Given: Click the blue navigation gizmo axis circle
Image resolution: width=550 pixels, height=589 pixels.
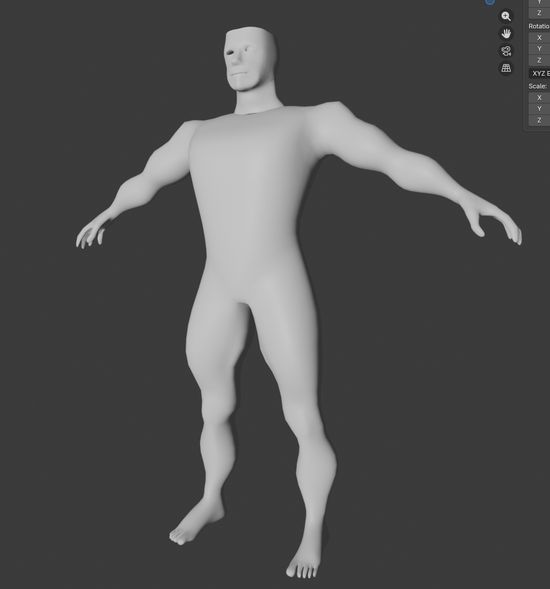Looking at the screenshot, I should 490,2.
